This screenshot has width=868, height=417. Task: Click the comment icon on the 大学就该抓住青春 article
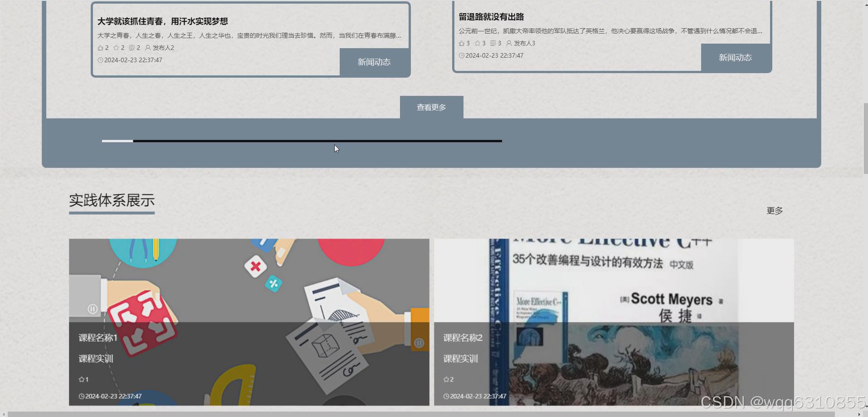point(132,48)
